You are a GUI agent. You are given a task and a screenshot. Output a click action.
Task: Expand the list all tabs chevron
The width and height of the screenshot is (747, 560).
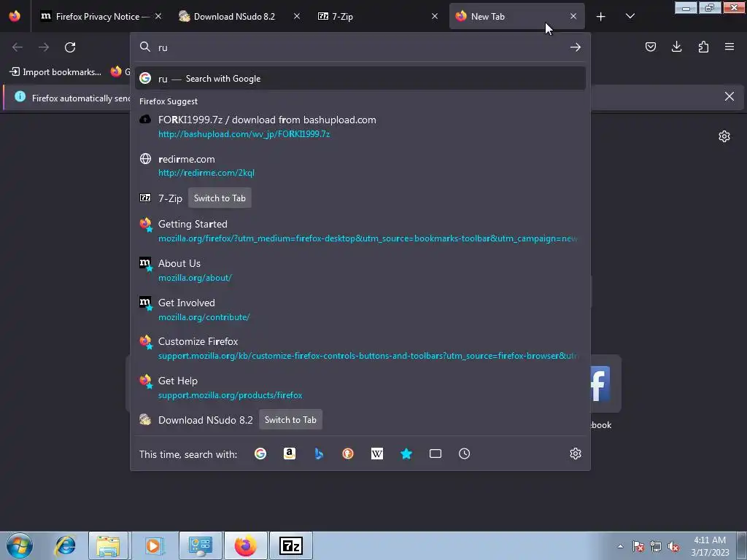(630, 17)
